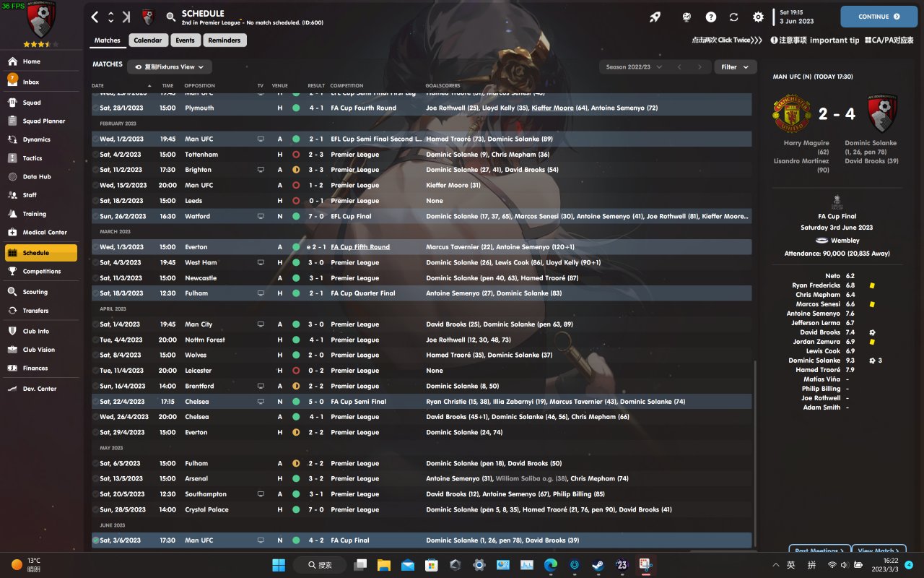
Task: Switch to the Events tab
Action: (x=185, y=40)
